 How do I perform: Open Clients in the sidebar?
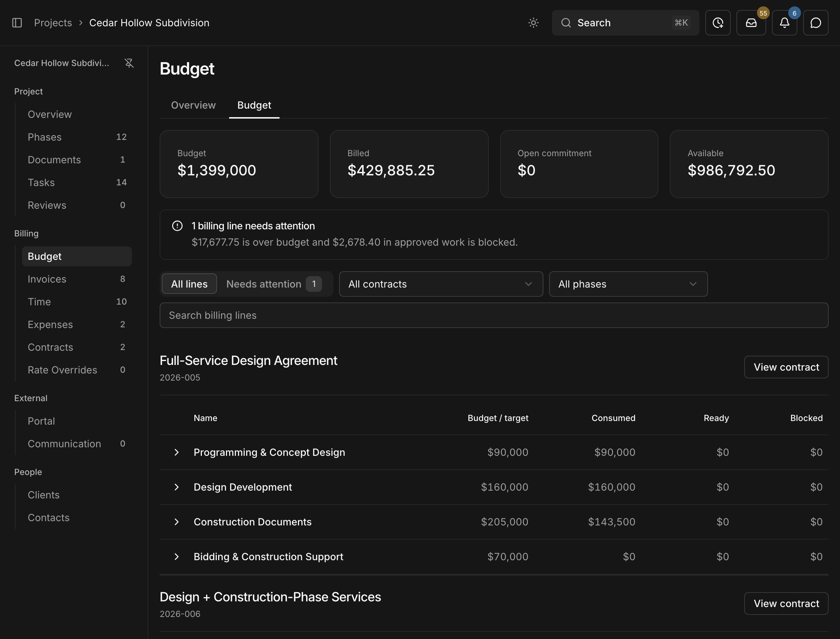(77, 495)
